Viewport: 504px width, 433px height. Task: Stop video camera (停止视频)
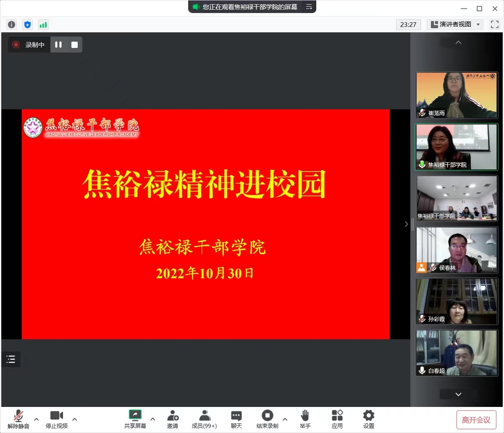point(57,419)
